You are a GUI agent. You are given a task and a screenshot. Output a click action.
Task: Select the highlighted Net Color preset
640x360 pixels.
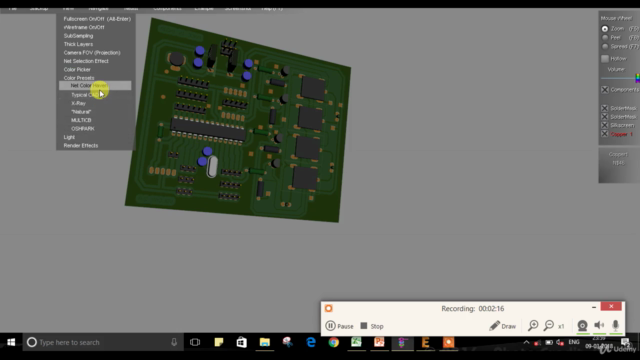click(95, 85)
